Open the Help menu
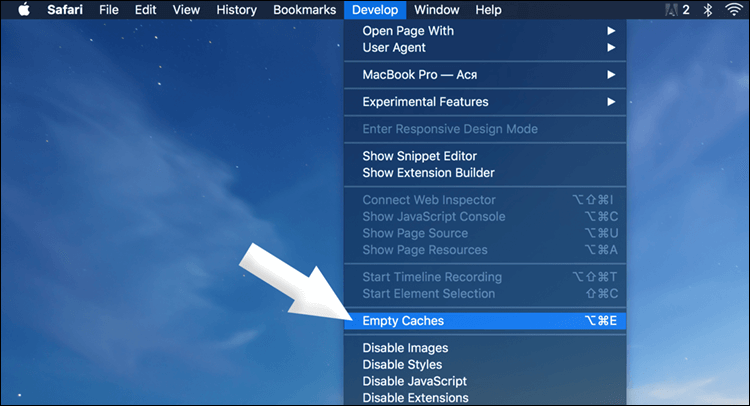Image resolution: width=750 pixels, height=406 pixels. point(488,10)
